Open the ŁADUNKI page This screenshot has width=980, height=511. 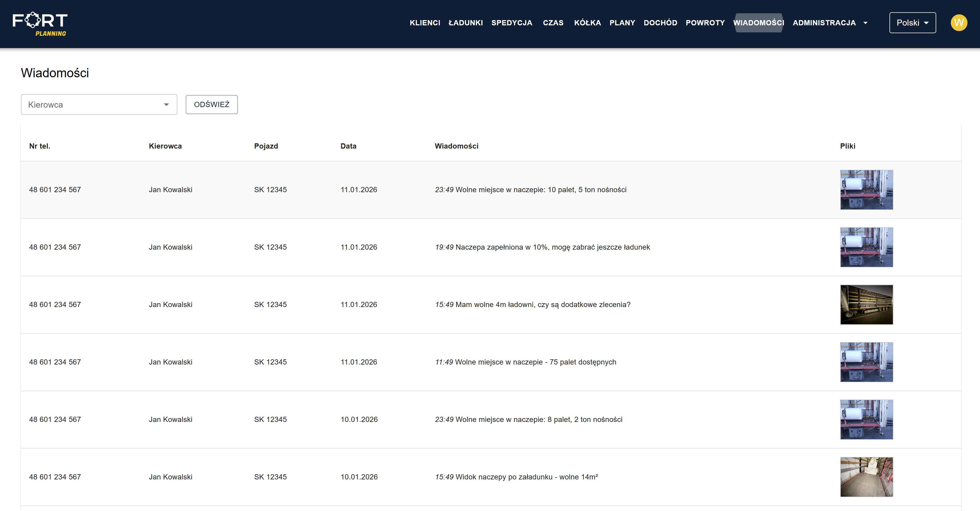pyautogui.click(x=466, y=23)
